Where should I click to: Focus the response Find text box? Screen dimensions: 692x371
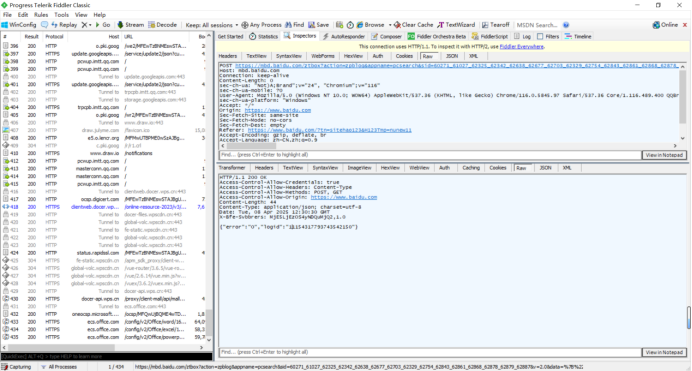[430, 352]
